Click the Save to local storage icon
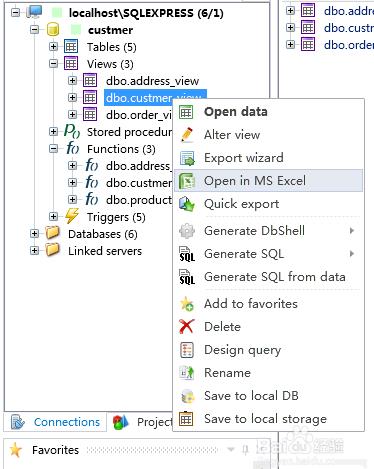This screenshot has height=469, width=374. [186, 419]
